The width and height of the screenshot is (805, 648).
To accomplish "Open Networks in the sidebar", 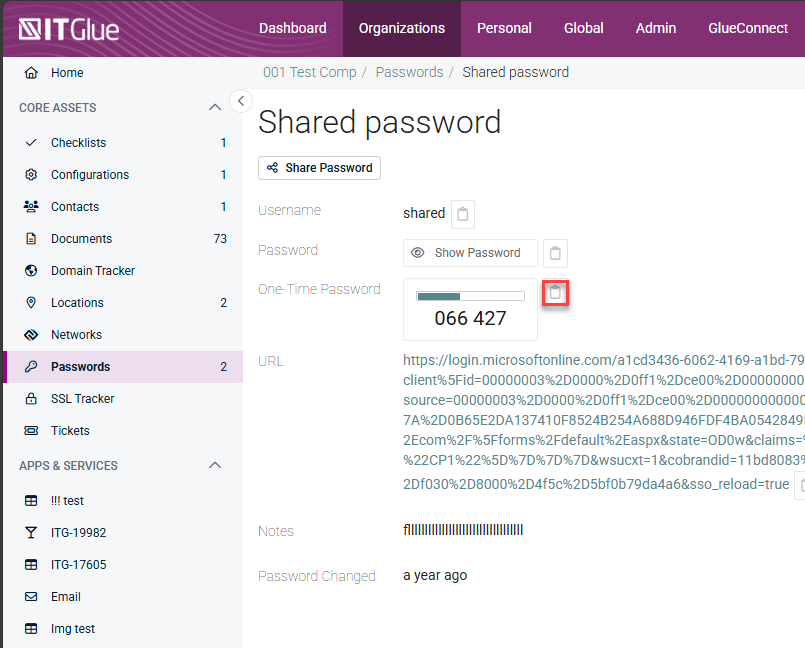I will (76, 335).
